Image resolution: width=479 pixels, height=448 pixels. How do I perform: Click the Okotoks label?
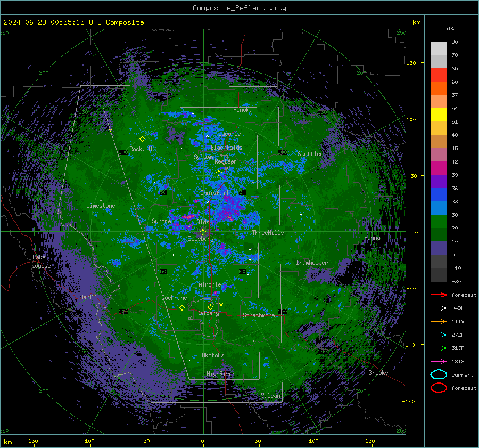[213, 355]
